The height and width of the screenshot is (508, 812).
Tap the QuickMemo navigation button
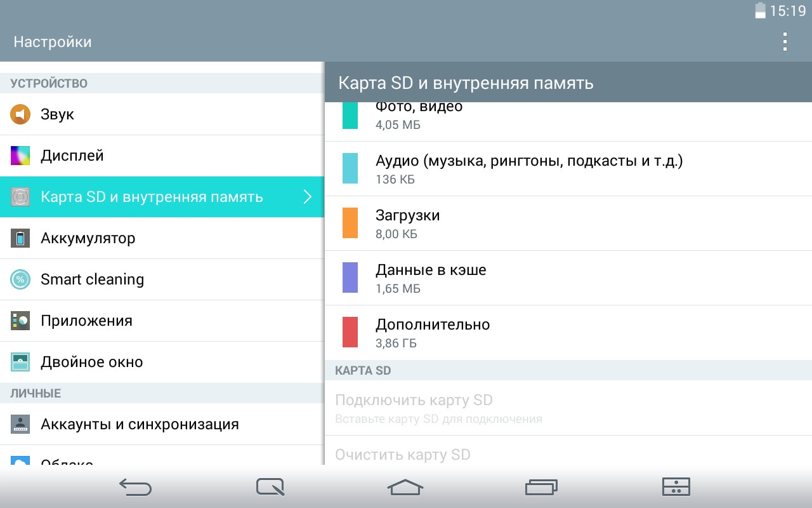(x=270, y=487)
